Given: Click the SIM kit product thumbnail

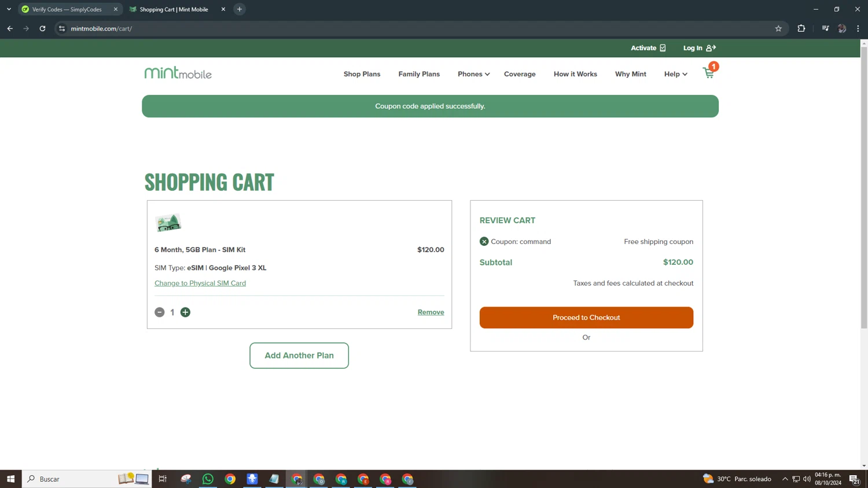Looking at the screenshot, I should click(x=168, y=223).
